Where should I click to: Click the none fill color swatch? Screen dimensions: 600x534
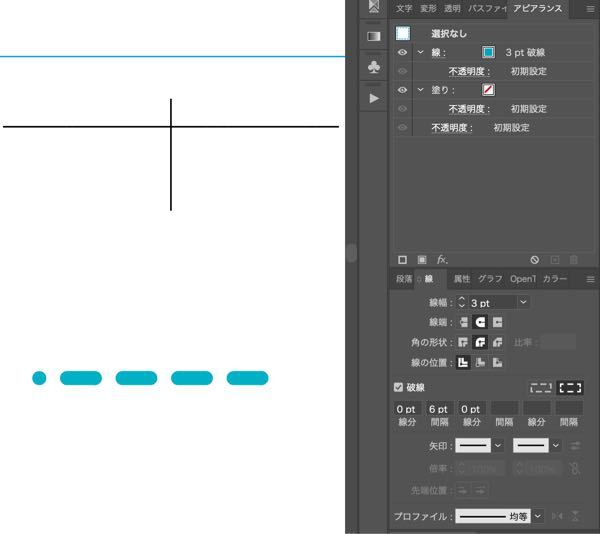coord(488,90)
